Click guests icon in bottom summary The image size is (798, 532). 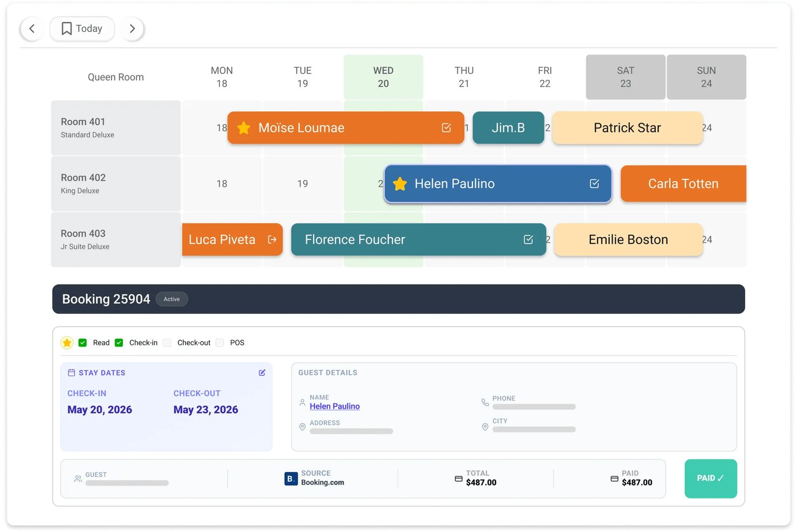(78, 479)
